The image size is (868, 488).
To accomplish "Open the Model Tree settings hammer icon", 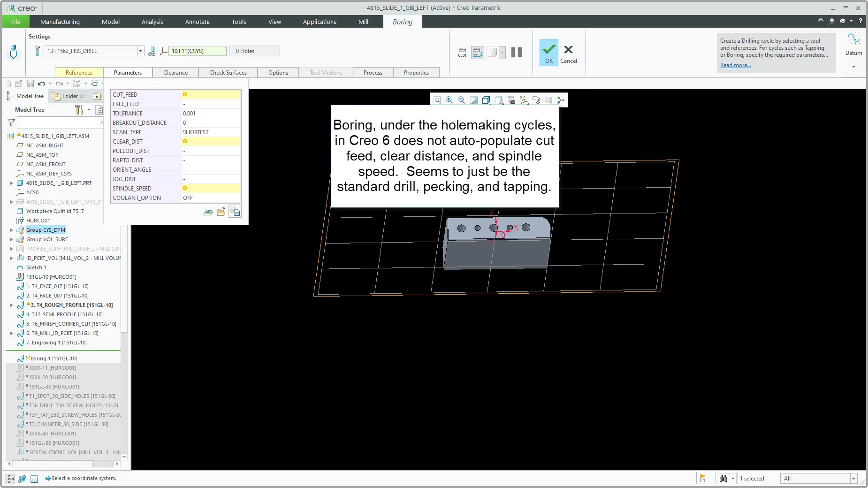I will click(x=79, y=110).
